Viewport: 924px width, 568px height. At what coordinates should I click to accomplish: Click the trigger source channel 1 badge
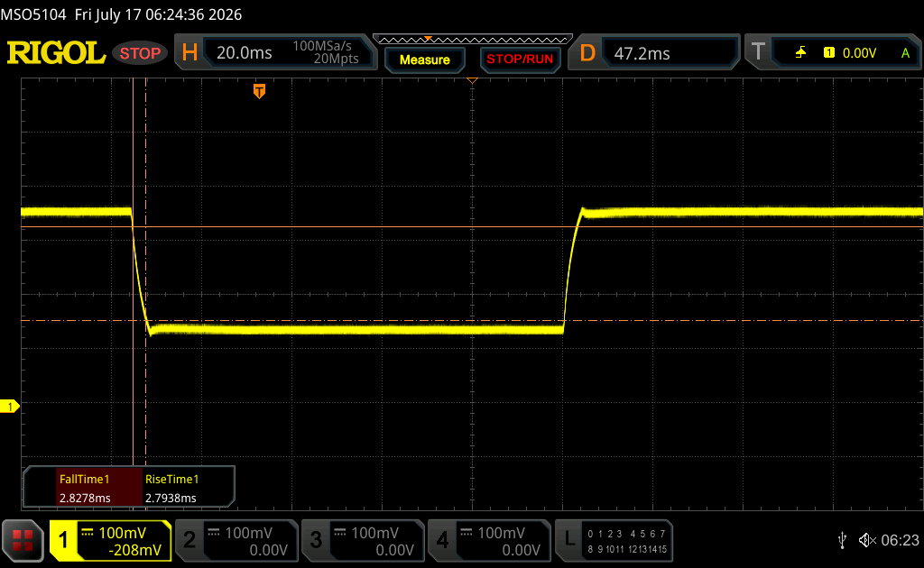tap(829, 53)
